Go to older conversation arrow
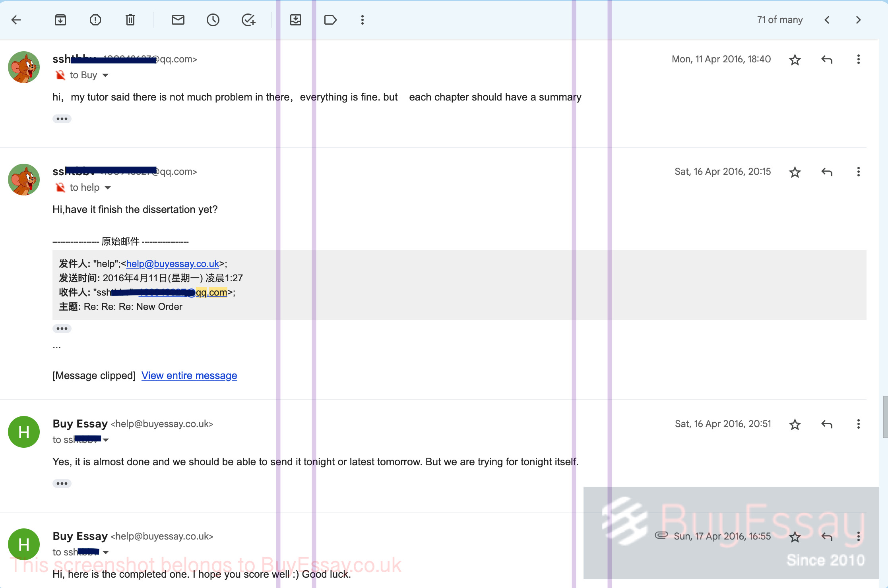This screenshot has height=588, width=888. click(x=858, y=20)
